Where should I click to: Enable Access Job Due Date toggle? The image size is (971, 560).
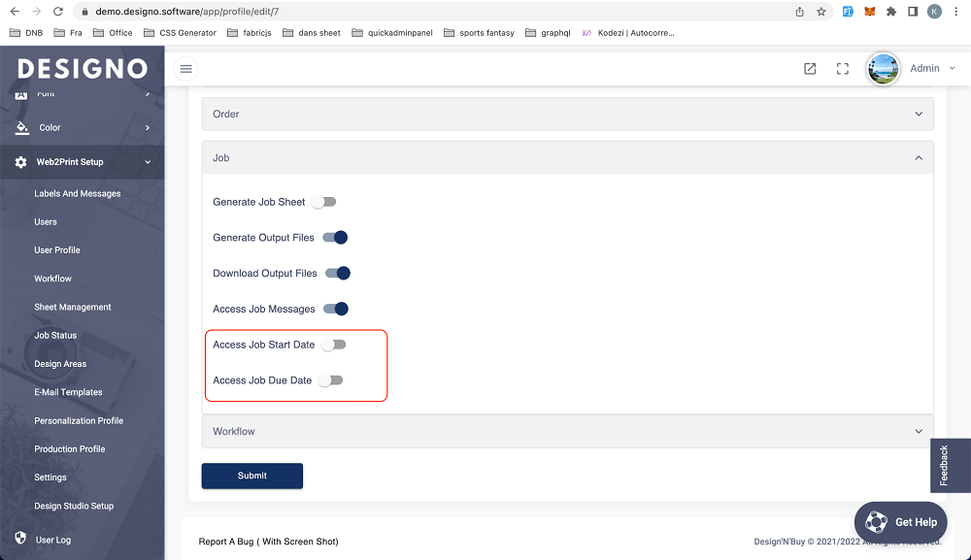[x=330, y=379]
